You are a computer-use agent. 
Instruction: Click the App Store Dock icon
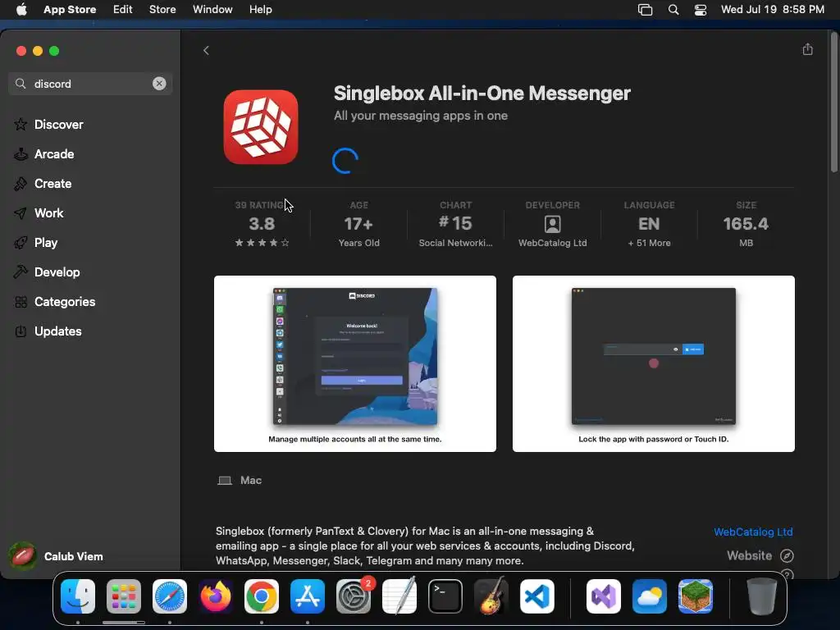click(308, 596)
